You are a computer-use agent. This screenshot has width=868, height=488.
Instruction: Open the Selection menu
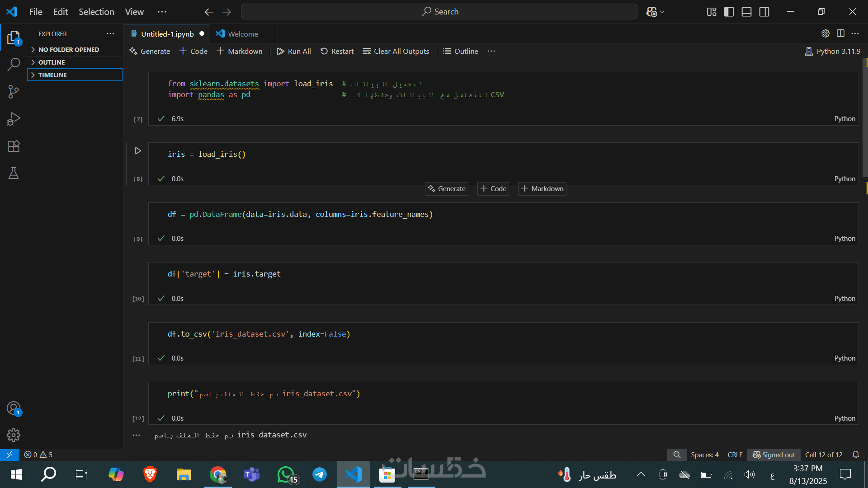pyautogui.click(x=96, y=12)
